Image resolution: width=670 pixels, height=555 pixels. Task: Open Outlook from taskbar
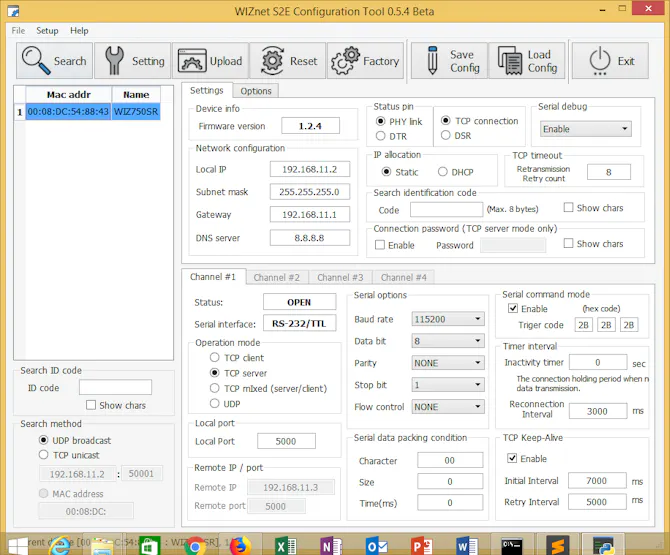point(376,546)
